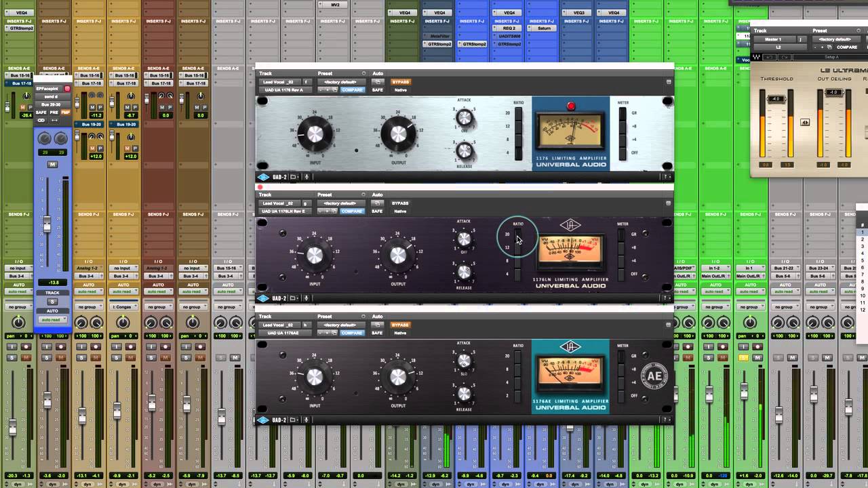Open plugin selector UAD UA 1176LN Rev E
868x488 pixels.
[x=285, y=211]
